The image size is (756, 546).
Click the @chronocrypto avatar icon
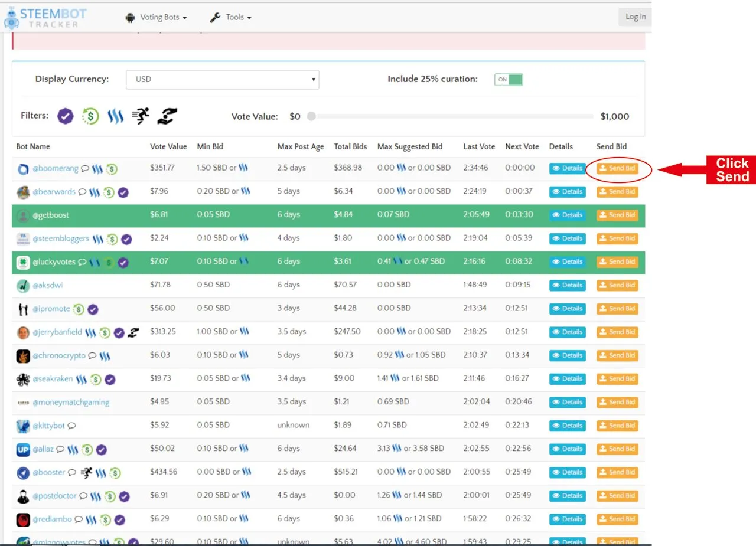coord(23,356)
